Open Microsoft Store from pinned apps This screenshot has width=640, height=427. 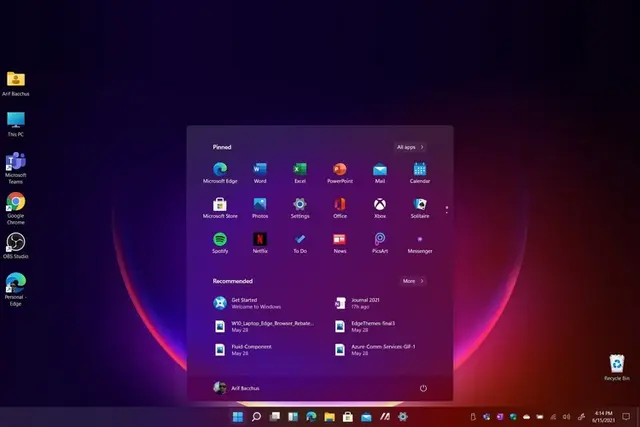220,208
